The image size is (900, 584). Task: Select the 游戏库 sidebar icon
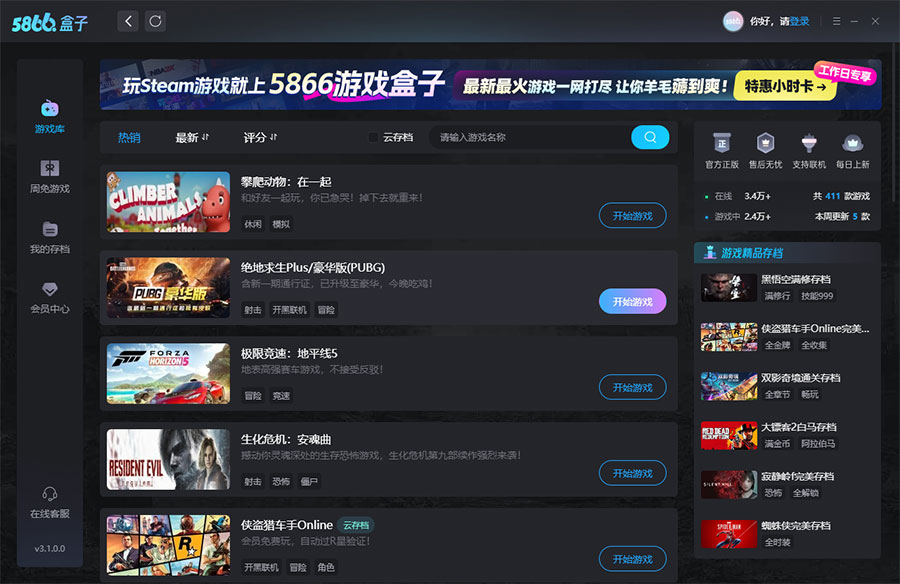coord(49,110)
